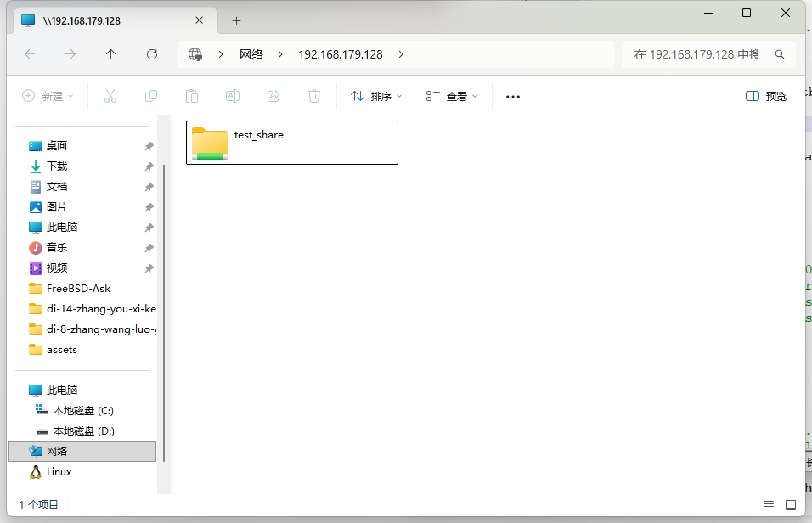The width and height of the screenshot is (812, 523).
Task: Toggle the 预览 preview pane
Action: [x=766, y=96]
